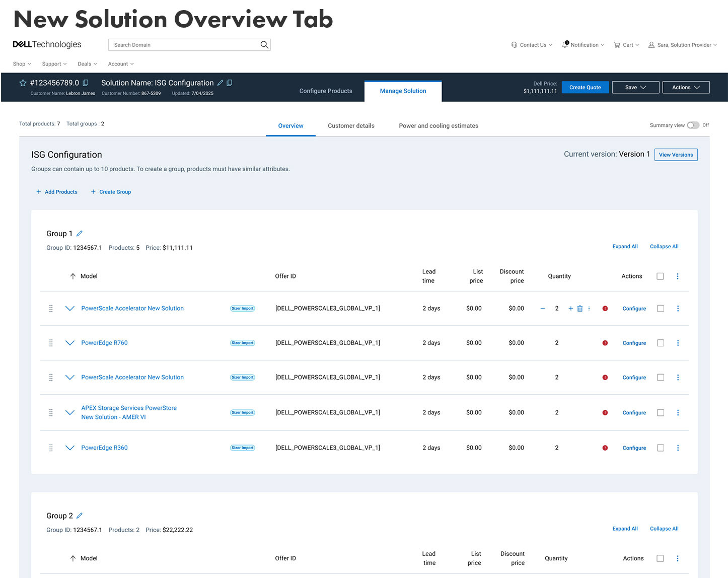Expand the PowerEdge R360 row chevron
Screen dimensions: 728x578
(x=70, y=448)
